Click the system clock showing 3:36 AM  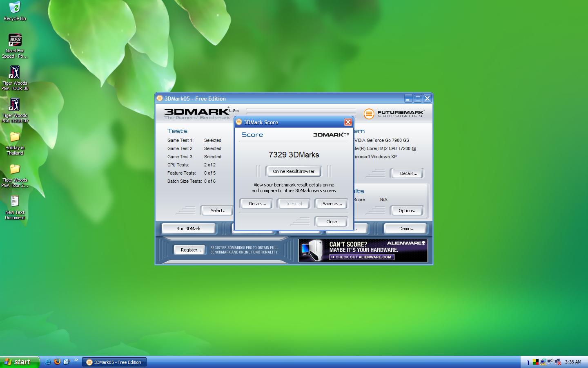573,362
